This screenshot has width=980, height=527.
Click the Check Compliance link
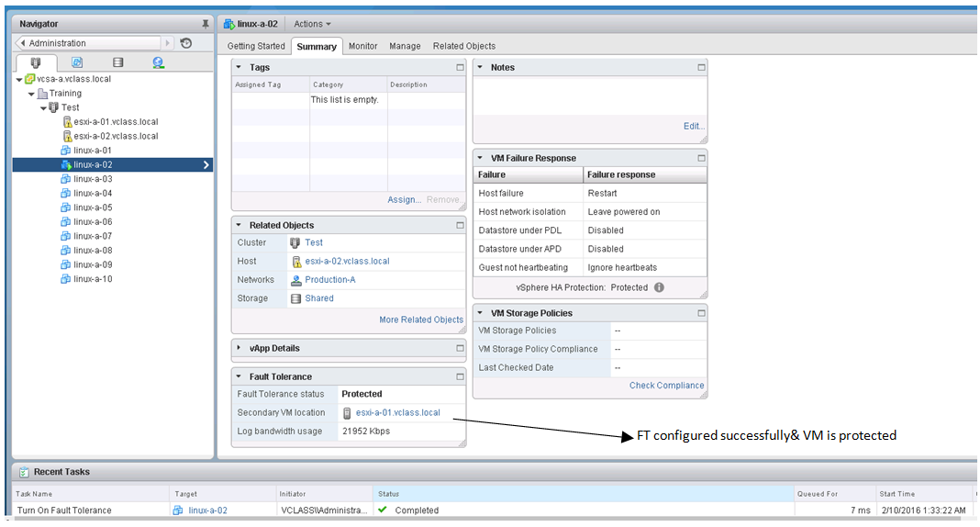tap(666, 386)
